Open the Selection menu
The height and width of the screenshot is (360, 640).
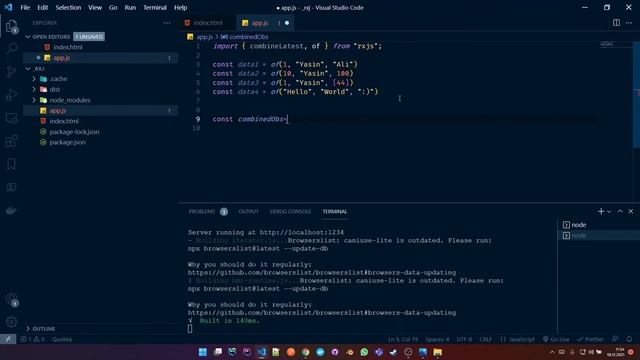[x=68, y=7]
